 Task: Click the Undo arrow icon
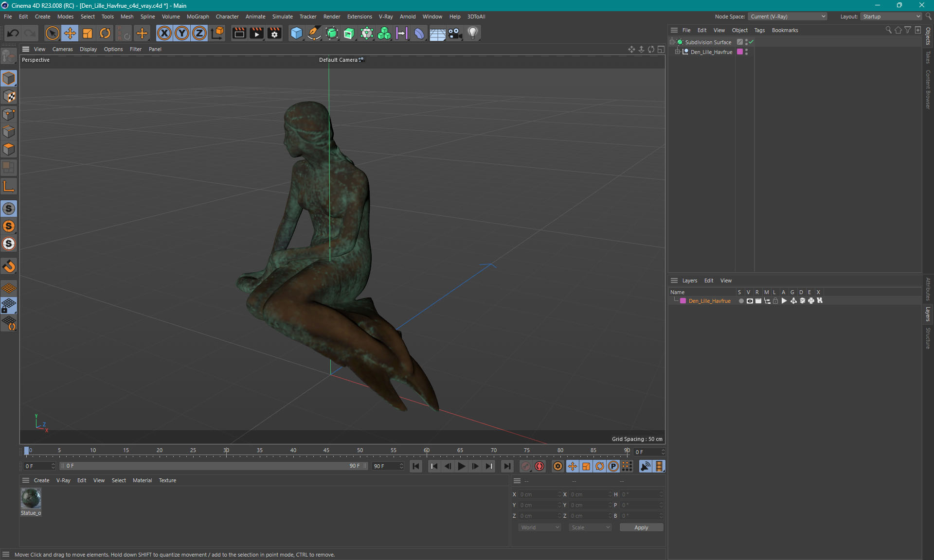coord(13,33)
